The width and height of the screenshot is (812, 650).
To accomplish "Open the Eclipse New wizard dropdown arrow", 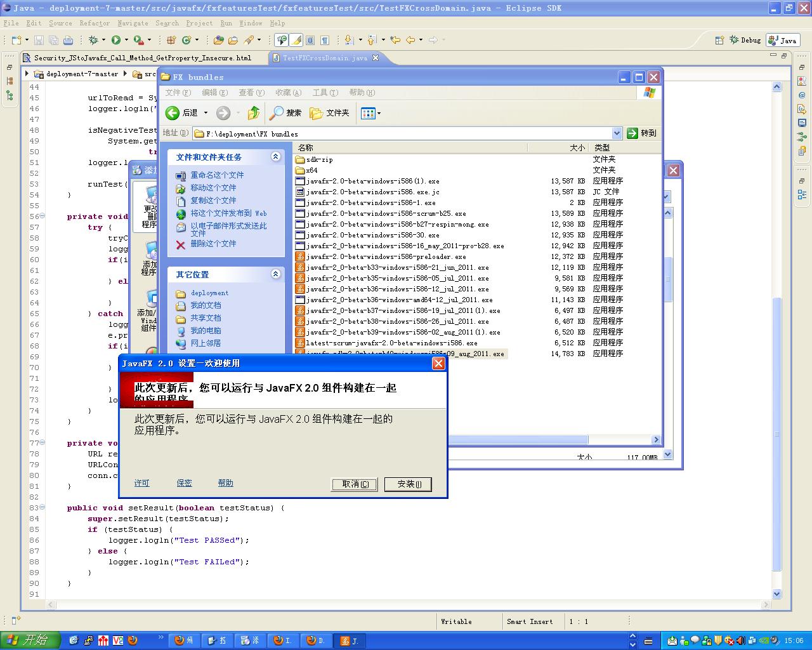I will click(27, 40).
